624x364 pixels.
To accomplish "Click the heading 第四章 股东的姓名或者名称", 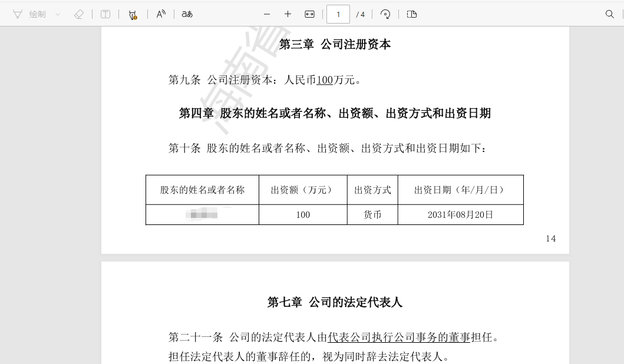I will pyautogui.click(x=335, y=113).
